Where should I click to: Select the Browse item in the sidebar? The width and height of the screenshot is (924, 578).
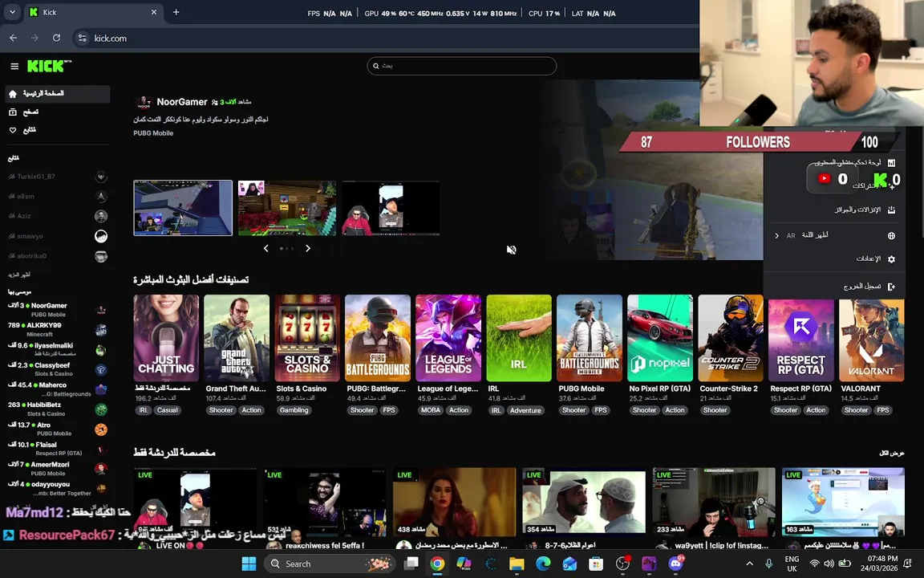point(58,112)
